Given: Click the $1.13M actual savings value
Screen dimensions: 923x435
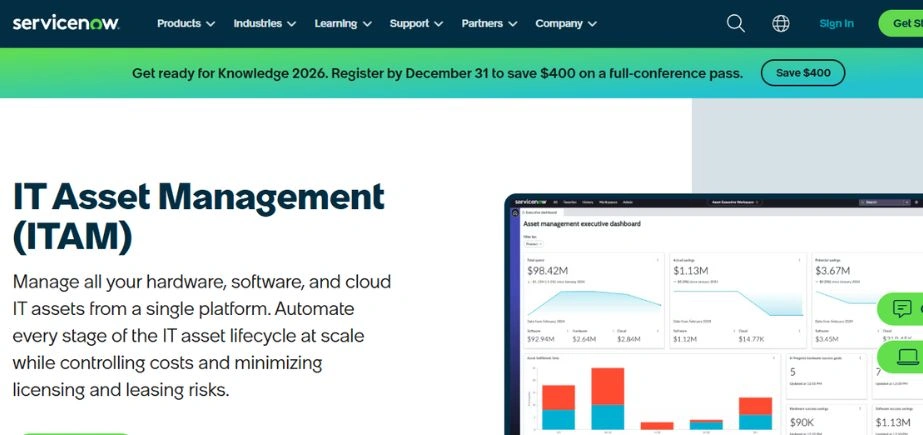Looking at the screenshot, I should [690, 271].
